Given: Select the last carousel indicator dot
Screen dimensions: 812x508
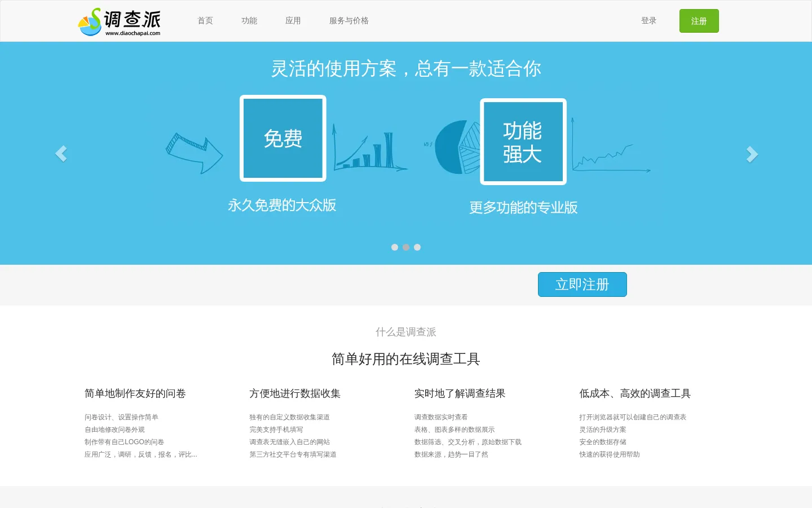Looking at the screenshot, I should 417,247.
